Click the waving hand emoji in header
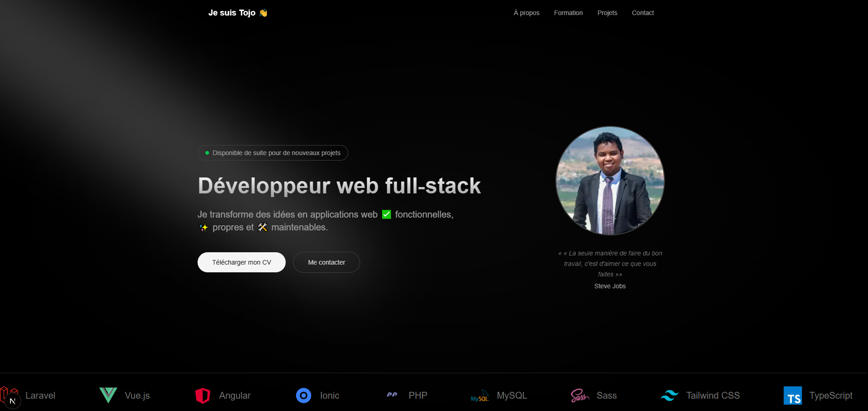 click(263, 13)
